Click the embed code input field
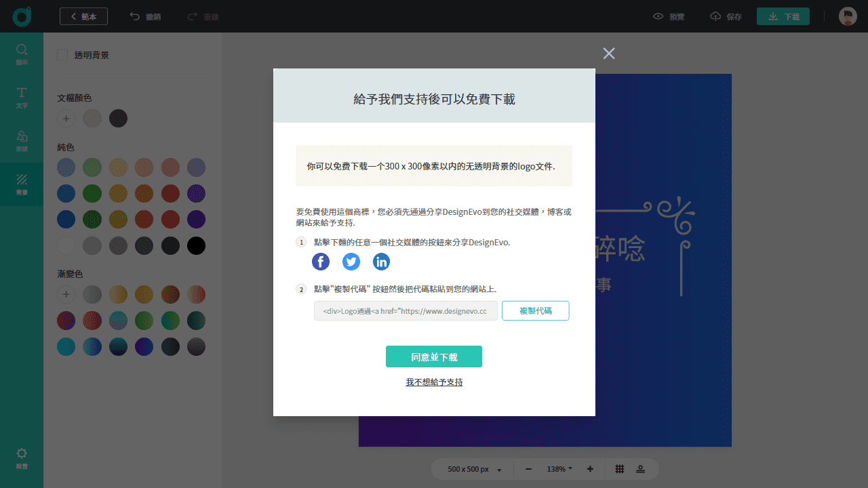The width and height of the screenshot is (868, 488). click(x=405, y=310)
